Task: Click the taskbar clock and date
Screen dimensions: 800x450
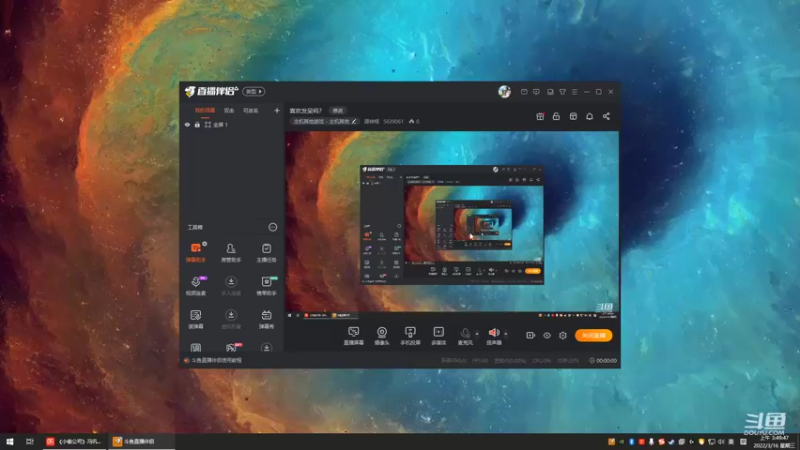Action: coord(774,442)
